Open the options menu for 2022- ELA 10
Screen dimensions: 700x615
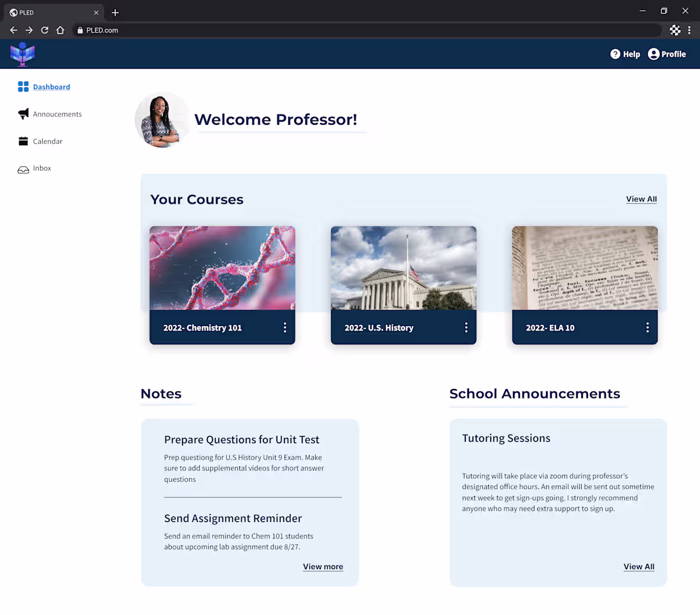coord(648,327)
